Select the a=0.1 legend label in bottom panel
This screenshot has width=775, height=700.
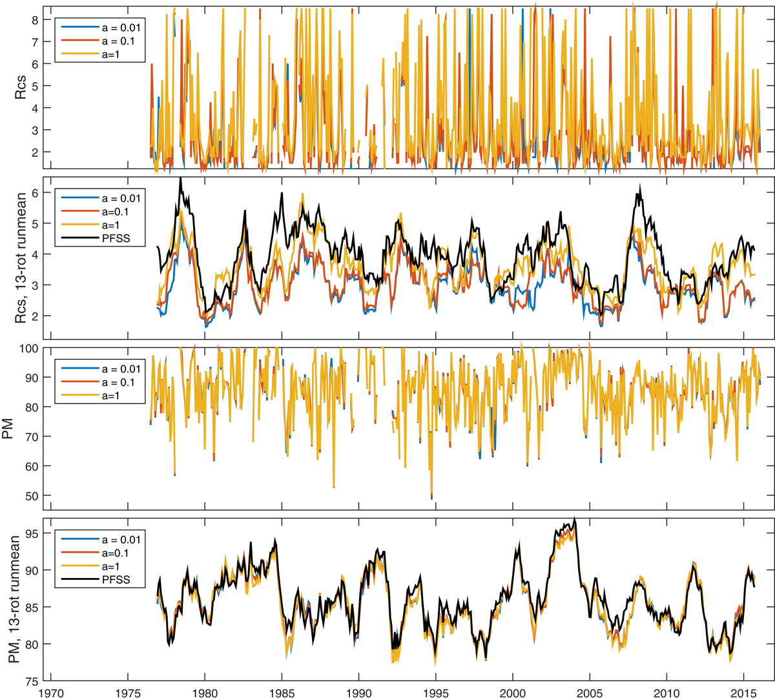coord(119,553)
